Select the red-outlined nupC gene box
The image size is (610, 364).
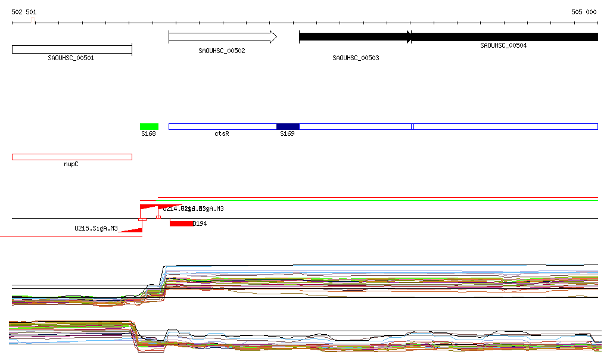(x=71, y=157)
